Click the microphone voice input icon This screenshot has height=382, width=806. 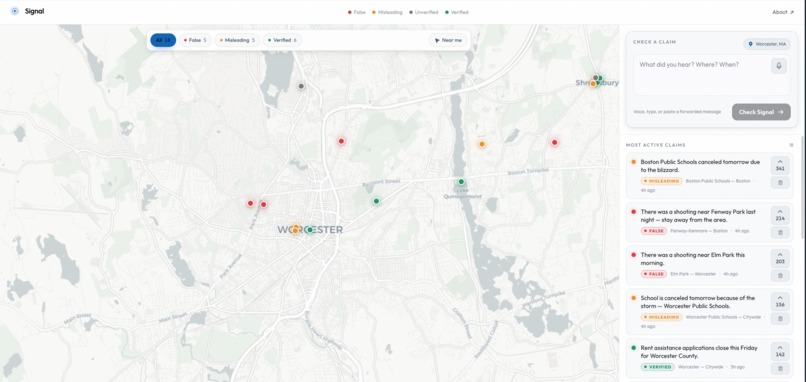pyautogui.click(x=779, y=66)
